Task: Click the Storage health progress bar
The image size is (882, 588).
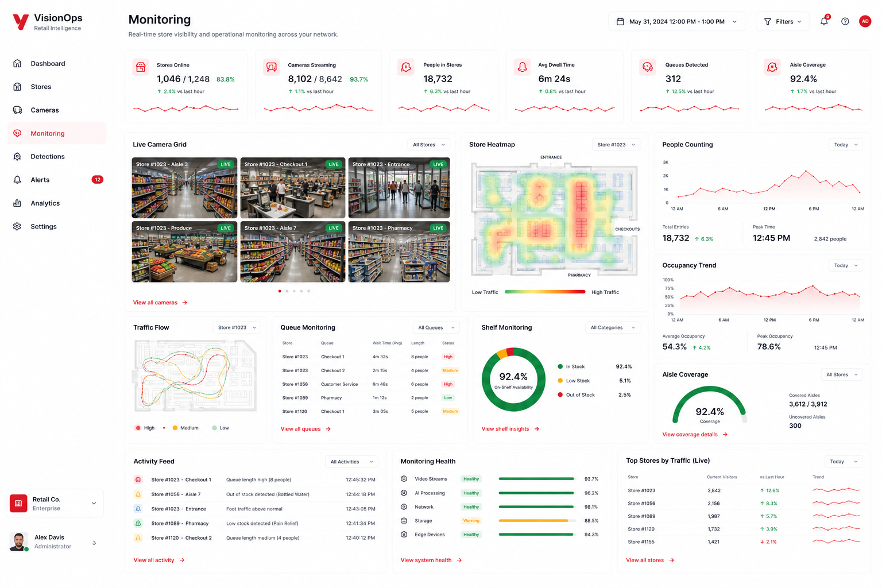Action: [x=537, y=521]
